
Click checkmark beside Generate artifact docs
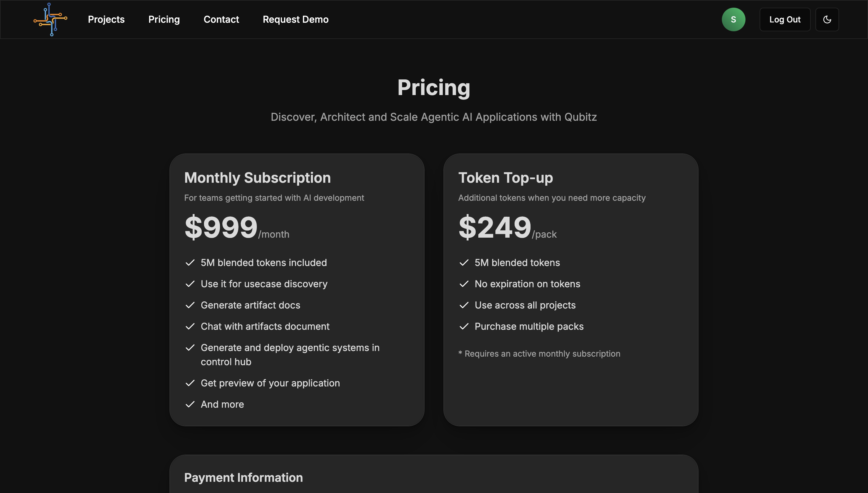pyautogui.click(x=190, y=305)
